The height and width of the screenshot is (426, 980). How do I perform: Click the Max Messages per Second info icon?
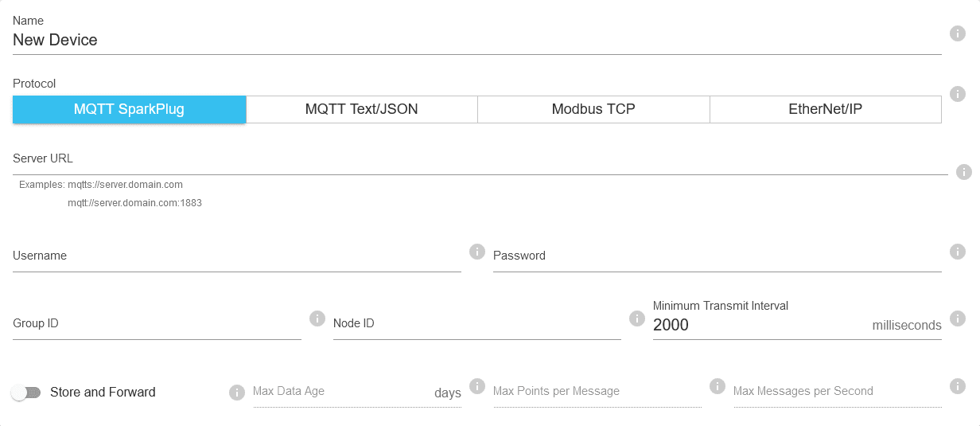pos(958,386)
